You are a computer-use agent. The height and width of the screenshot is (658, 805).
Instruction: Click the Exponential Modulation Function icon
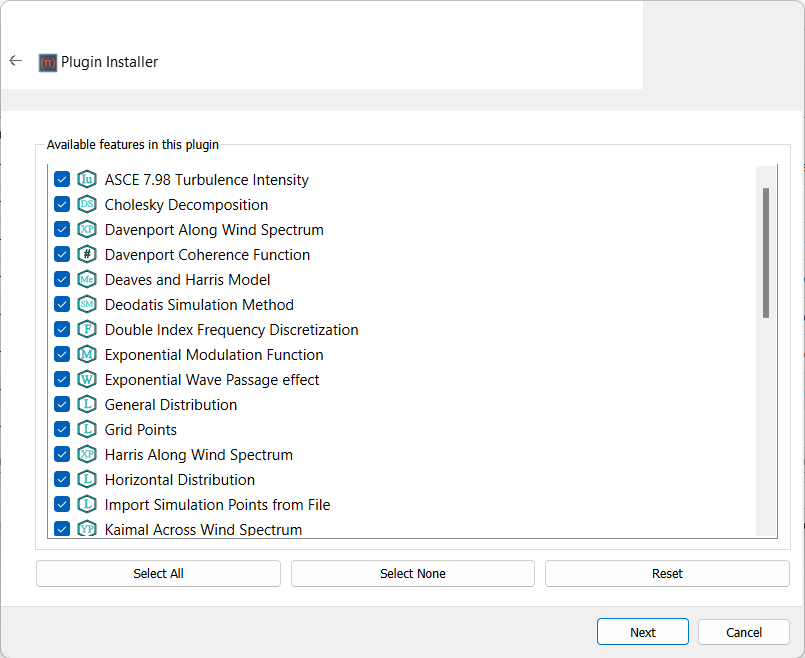pyautogui.click(x=87, y=355)
